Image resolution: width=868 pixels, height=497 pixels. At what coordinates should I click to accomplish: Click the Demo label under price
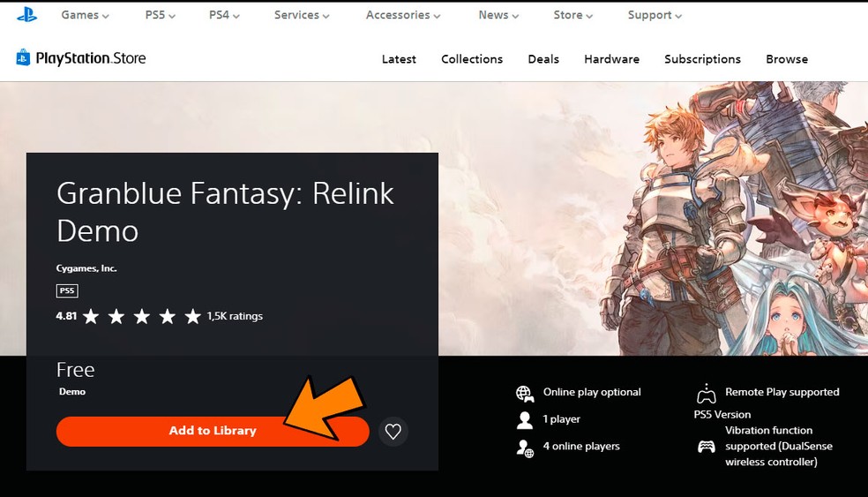click(x=72, y=391)
